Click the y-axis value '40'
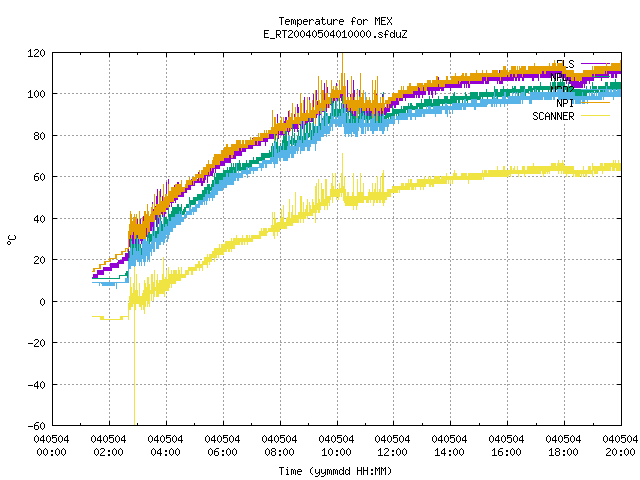 (39, 219)
